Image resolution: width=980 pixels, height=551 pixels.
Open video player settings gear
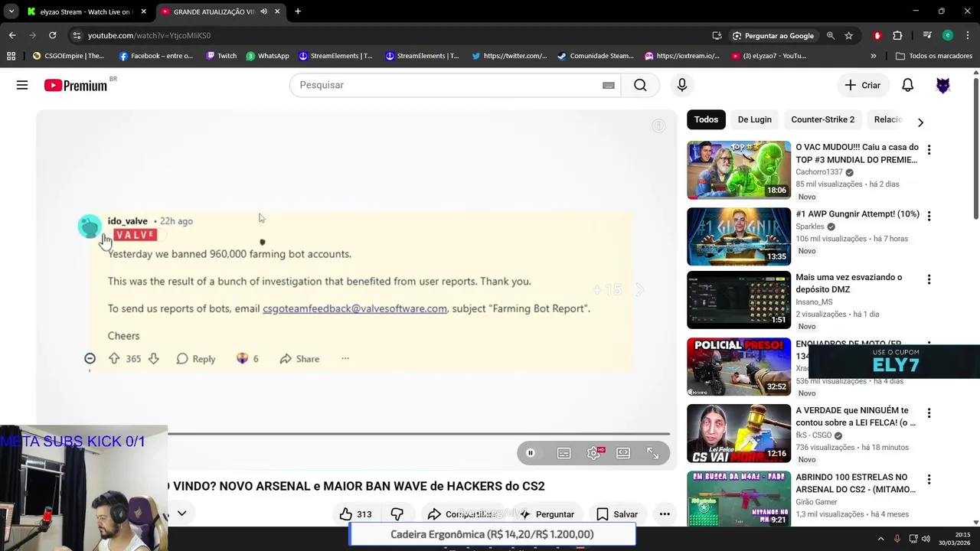tap(594, 453)
